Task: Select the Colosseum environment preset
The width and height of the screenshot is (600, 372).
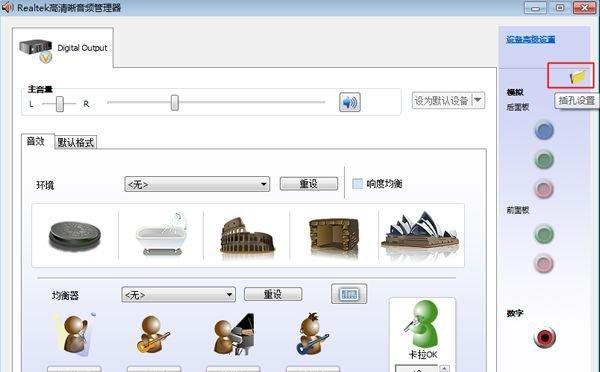Action: [x=247, y=235]
